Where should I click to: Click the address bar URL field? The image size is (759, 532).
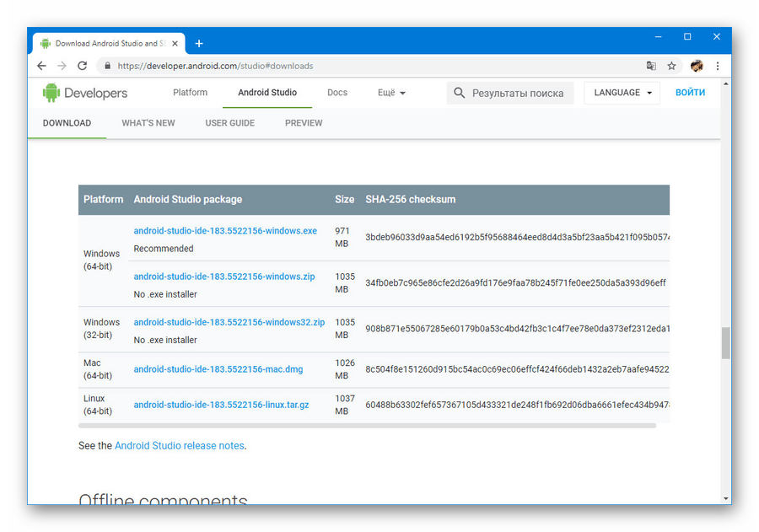pyautogui.click(x=373, y=66)
